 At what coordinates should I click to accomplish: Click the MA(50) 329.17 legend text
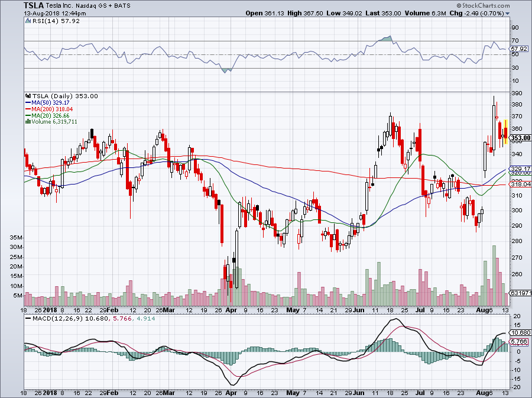pyautogui.click(x=50, y=103)
